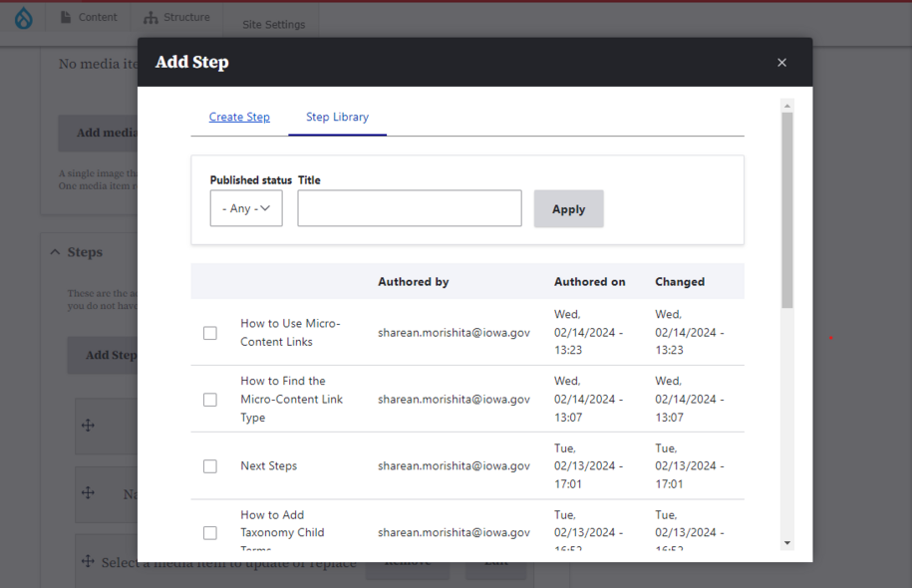Click the second step drag handle icon
Viewport: 912px width, 588px height.
pyautogui.click(x=88, y=493)
